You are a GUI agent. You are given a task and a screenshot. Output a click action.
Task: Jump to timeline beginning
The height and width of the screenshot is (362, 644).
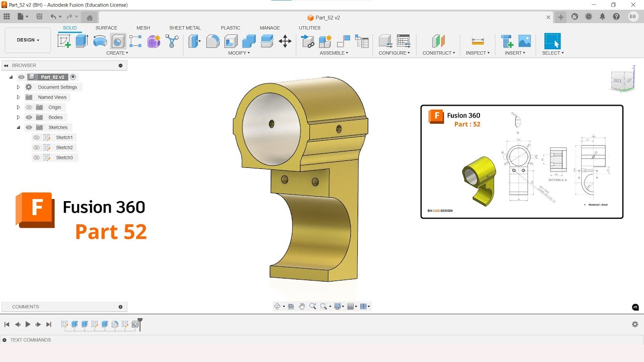tap(7, 324)
